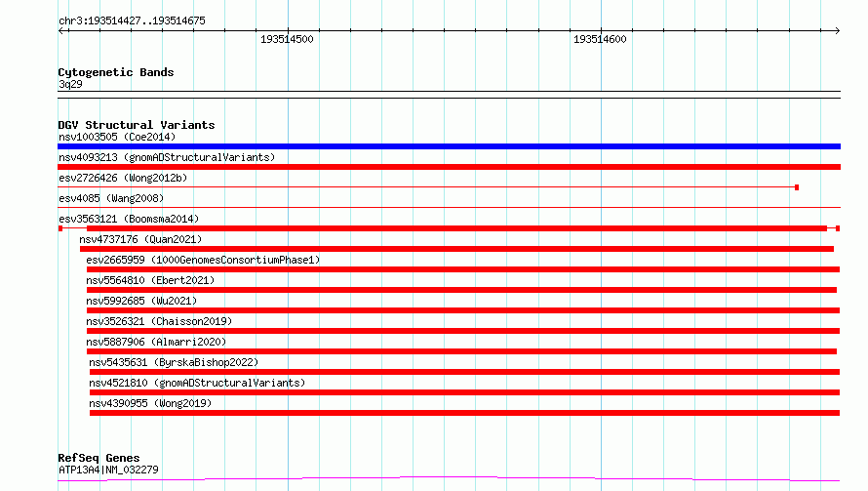Screen dimensions: 868x491
Task: Click the magenta ATP13A4 gene line
Action: 449,478
